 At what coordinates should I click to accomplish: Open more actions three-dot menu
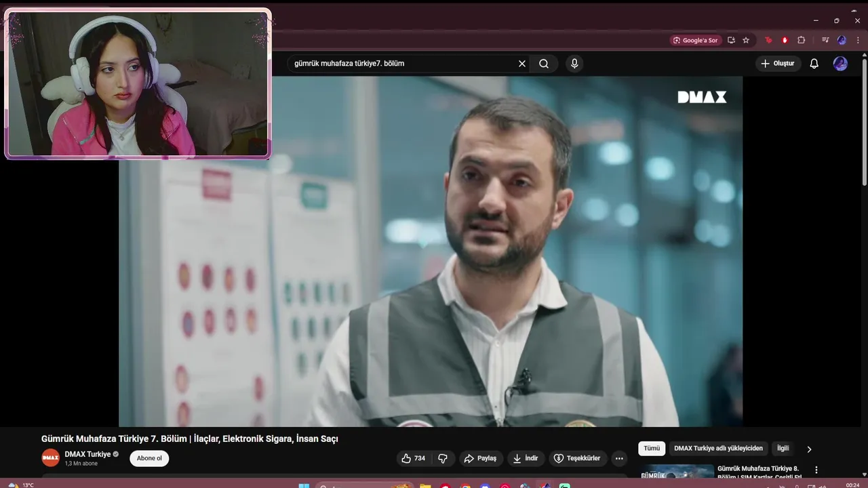[x=619, y=458]
